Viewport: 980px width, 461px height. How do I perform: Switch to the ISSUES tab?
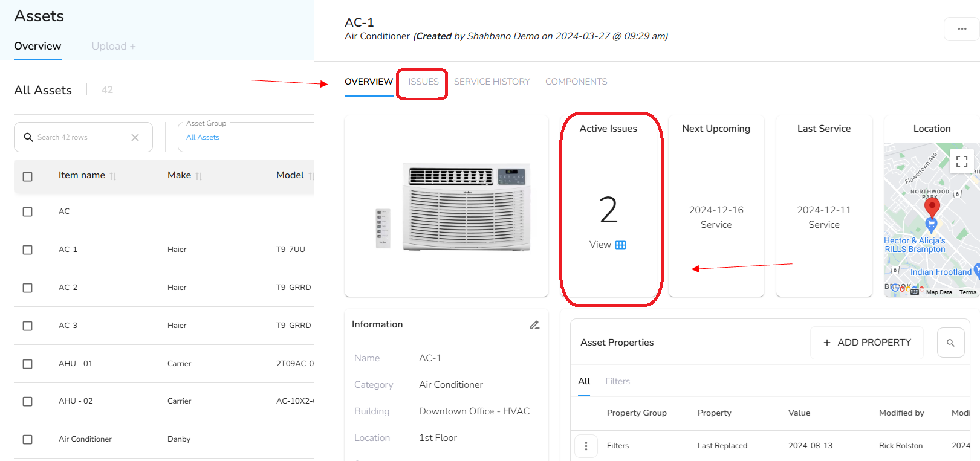423,82
